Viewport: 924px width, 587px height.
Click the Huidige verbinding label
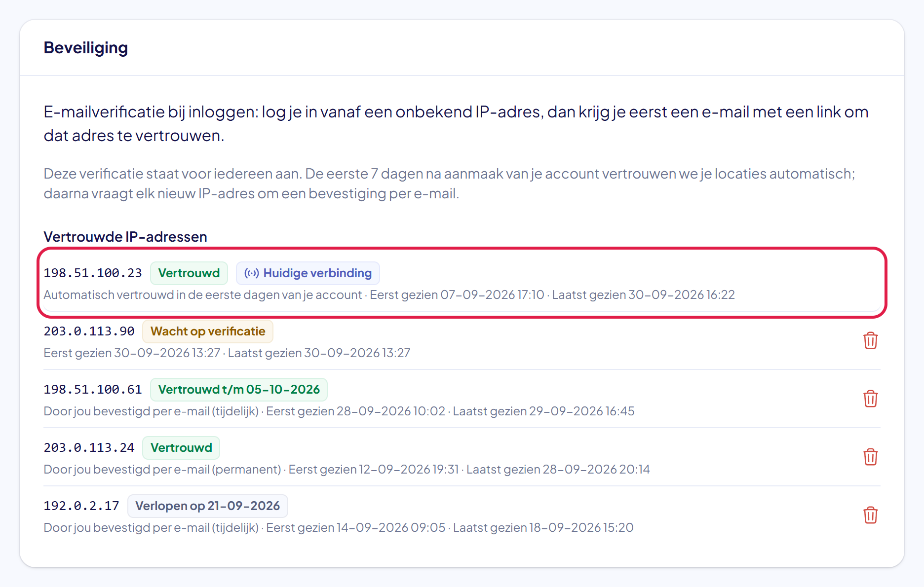(308, 273)
